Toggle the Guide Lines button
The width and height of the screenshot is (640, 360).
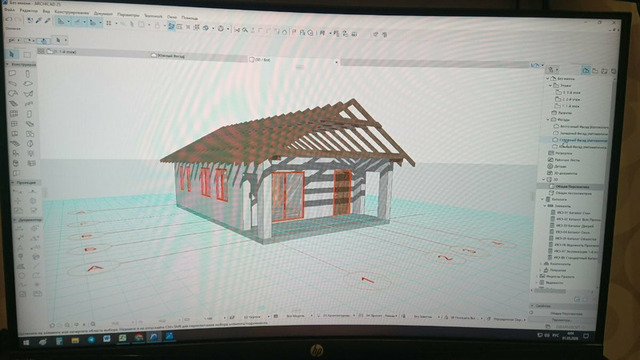(x=60, y=22)
